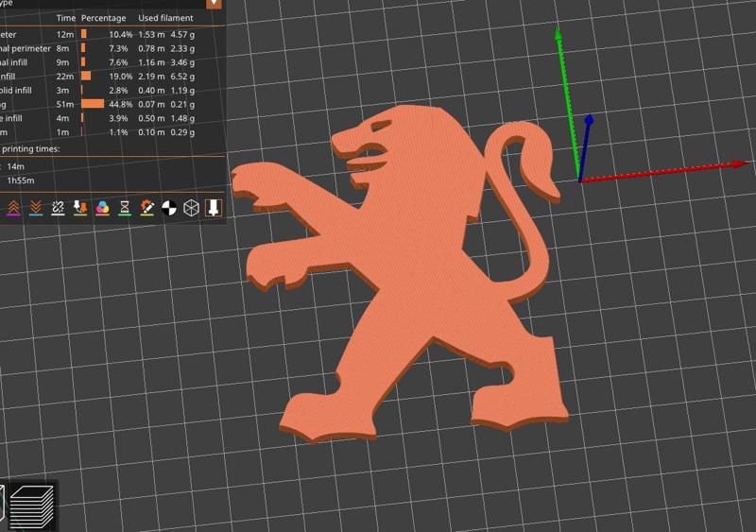The image size is (756, 532).
Task: Click the 3.46 g filament weight
Action: click(x=182, y=62)
